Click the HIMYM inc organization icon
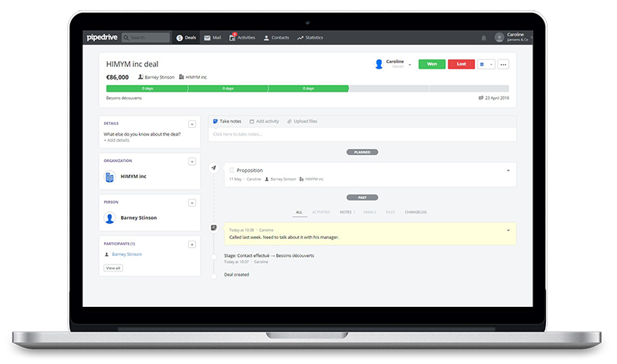Viewport: 617px width, 364px height. pos(109,177)
